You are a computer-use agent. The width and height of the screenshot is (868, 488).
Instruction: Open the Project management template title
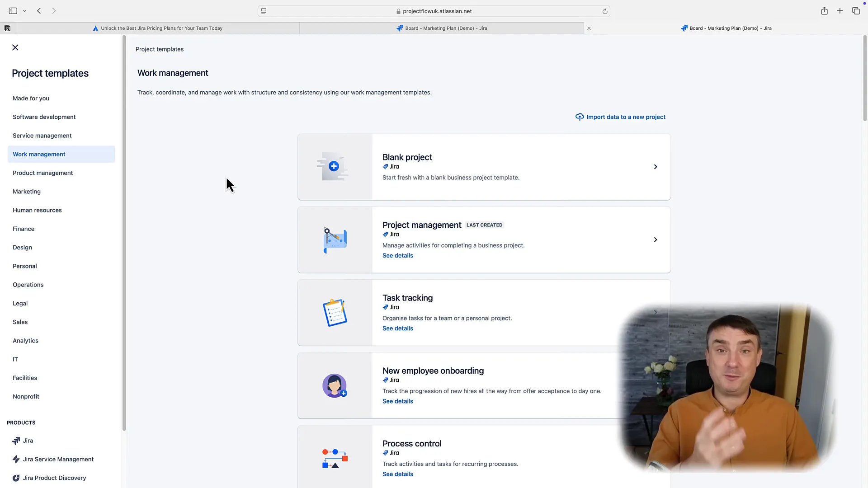[x=422, y=225]
